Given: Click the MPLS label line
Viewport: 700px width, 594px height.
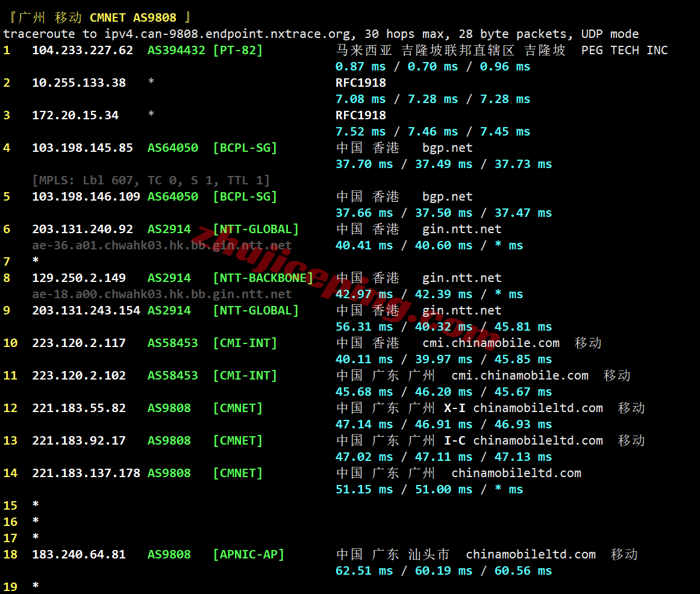Looking at the screenshot, I should coord(151,180).
